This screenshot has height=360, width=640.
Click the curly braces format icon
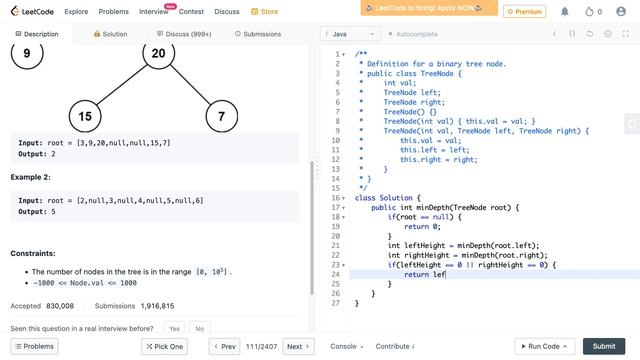(572, 34)
